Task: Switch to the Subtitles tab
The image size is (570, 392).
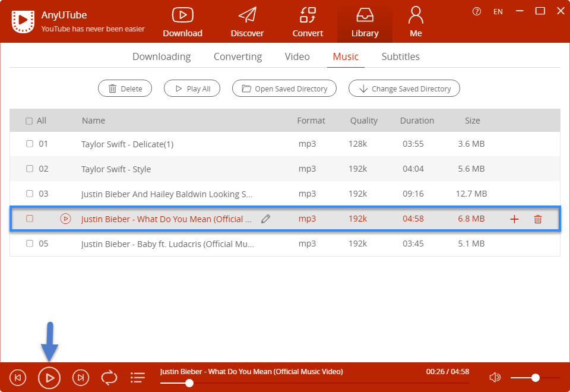Action: (401, 57)
